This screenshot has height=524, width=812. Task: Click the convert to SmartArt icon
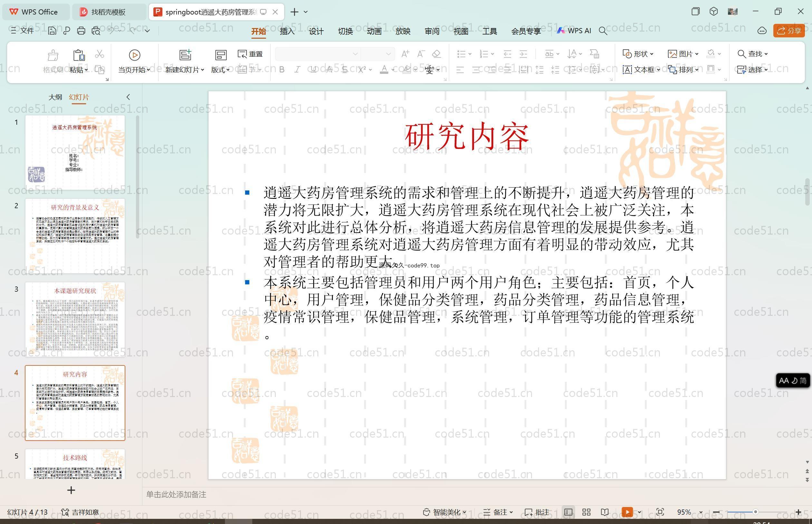[x=594, y=54]
